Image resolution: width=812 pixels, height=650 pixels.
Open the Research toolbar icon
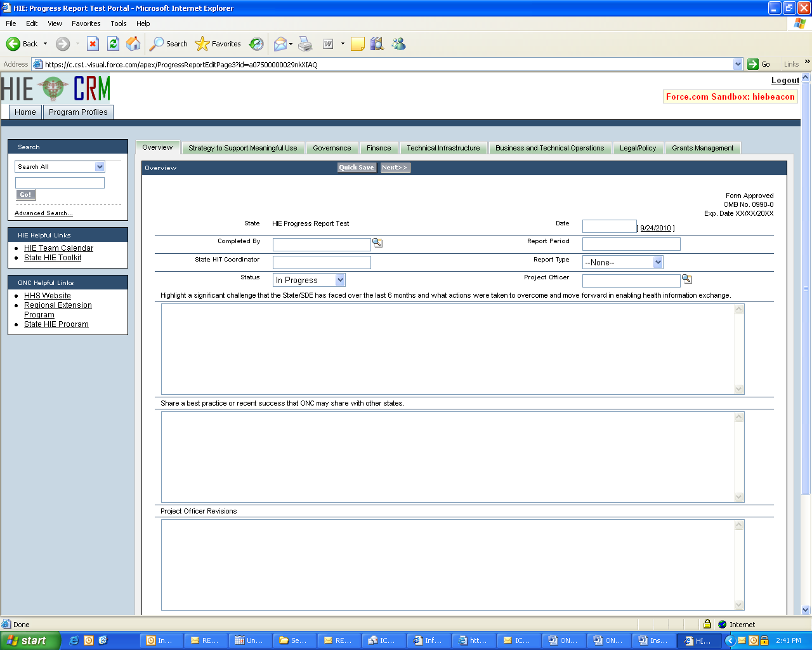click(x=377, y=44)
